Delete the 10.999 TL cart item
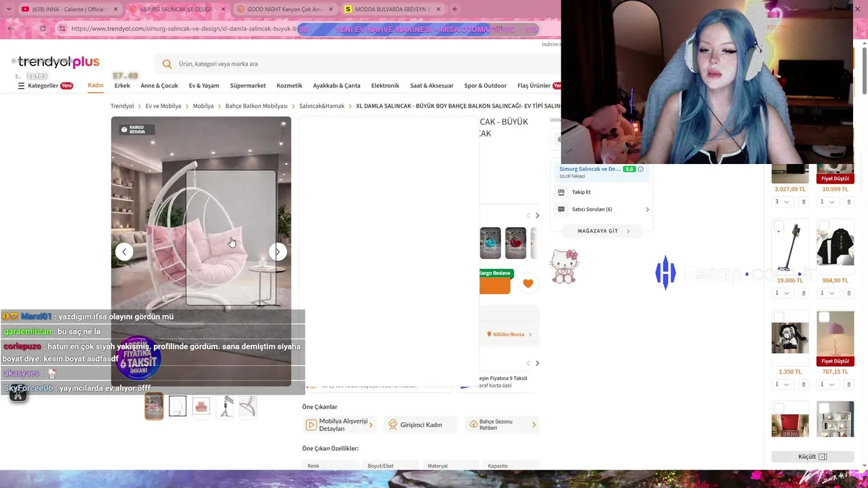 pyautogui.click(x=849, y=202)
